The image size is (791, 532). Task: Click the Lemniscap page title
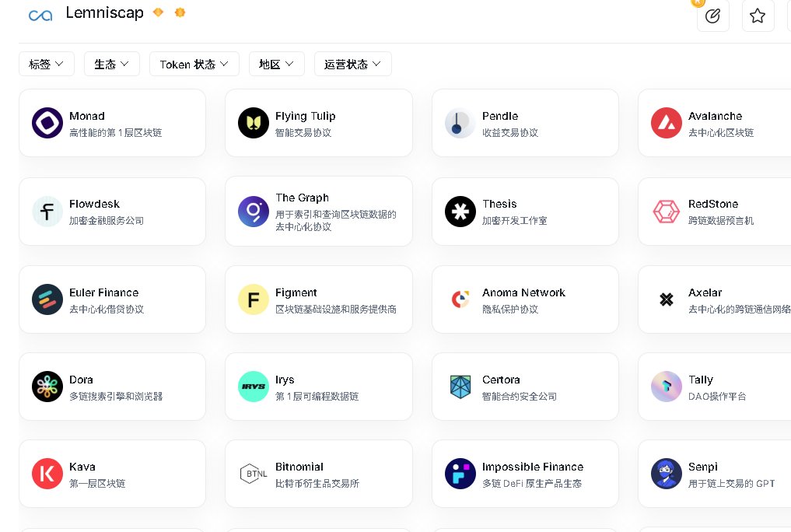104,12
